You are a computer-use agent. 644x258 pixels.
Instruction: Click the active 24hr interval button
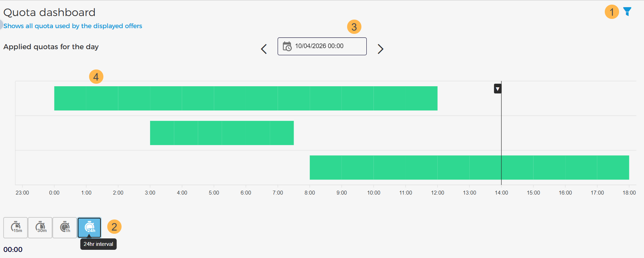[89, 227]
